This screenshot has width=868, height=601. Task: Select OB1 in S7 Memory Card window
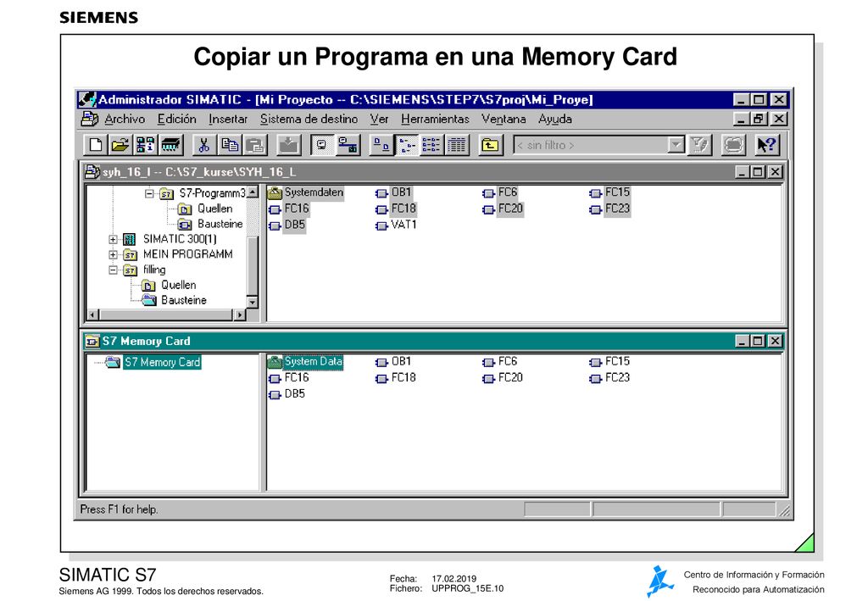(x=394, y=362)
